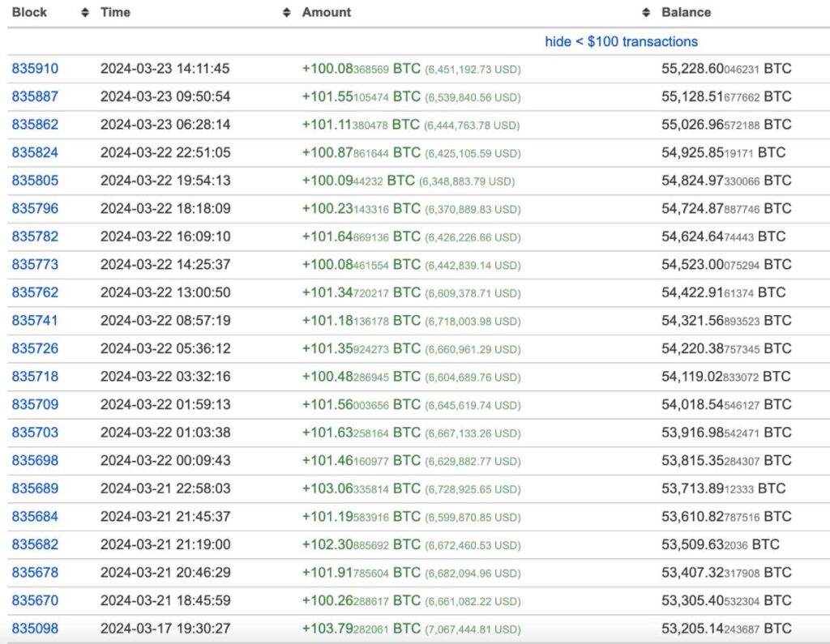
Task: View details for block 835689
Action: click(x=35, y=488)
